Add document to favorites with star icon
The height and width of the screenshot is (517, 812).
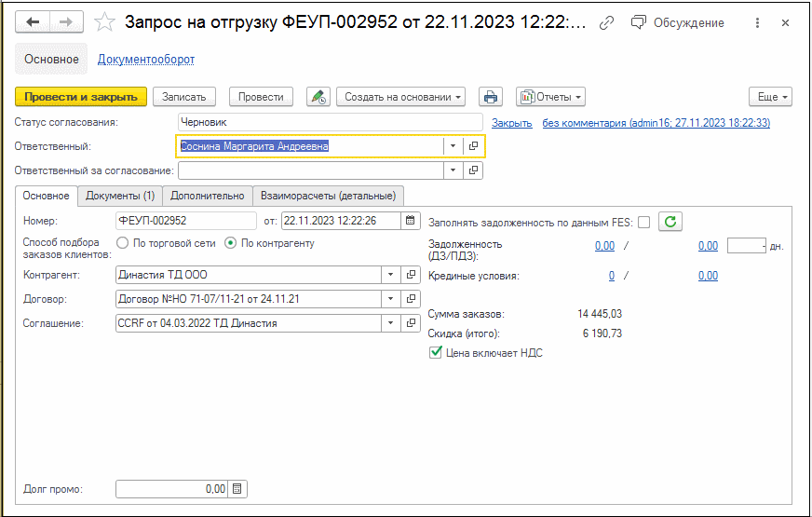[x=106, y=22]
